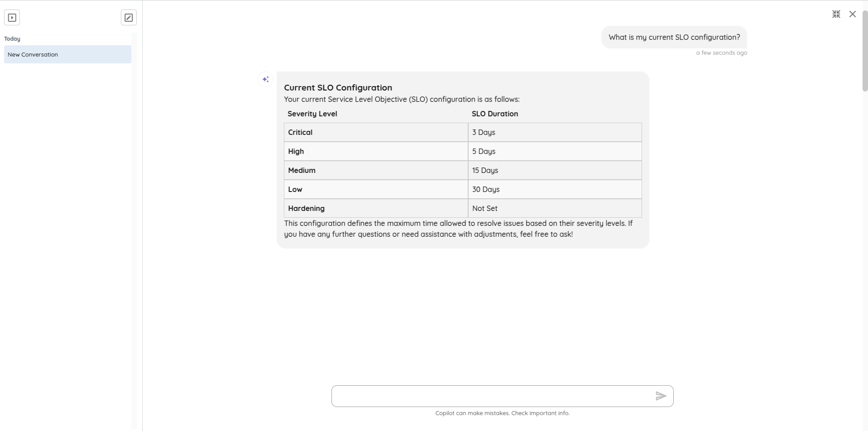Click the "a few seconds ago" timestamp
The height and width of the screenshot is (431, 868).
tap(721, 53)
